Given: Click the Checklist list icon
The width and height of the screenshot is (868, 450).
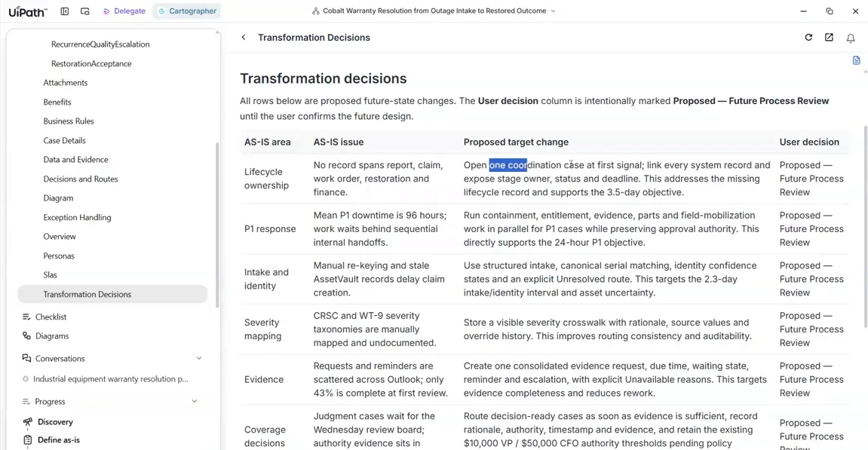Looking at the screenshot, I should (26, 317).
